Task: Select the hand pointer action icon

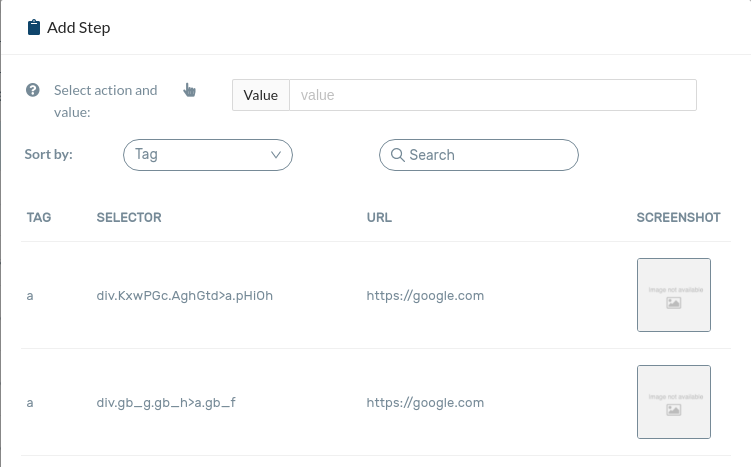Action: coord(190,91)
